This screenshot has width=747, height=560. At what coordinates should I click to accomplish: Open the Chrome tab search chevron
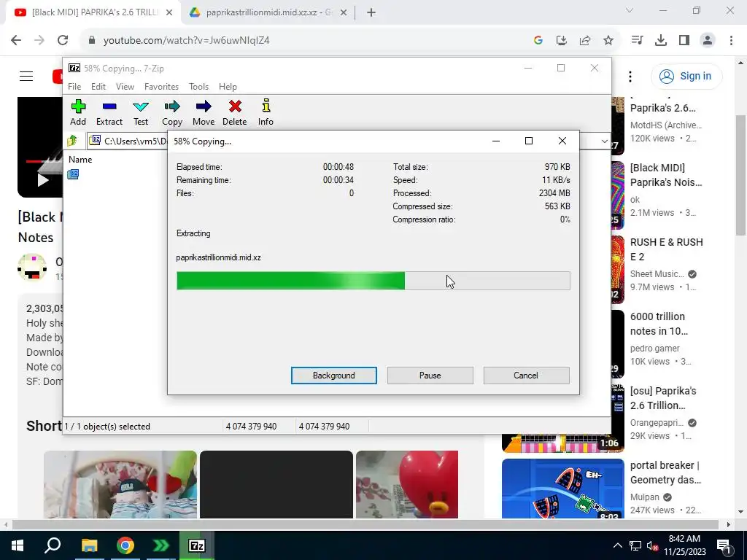click(630, 10)
